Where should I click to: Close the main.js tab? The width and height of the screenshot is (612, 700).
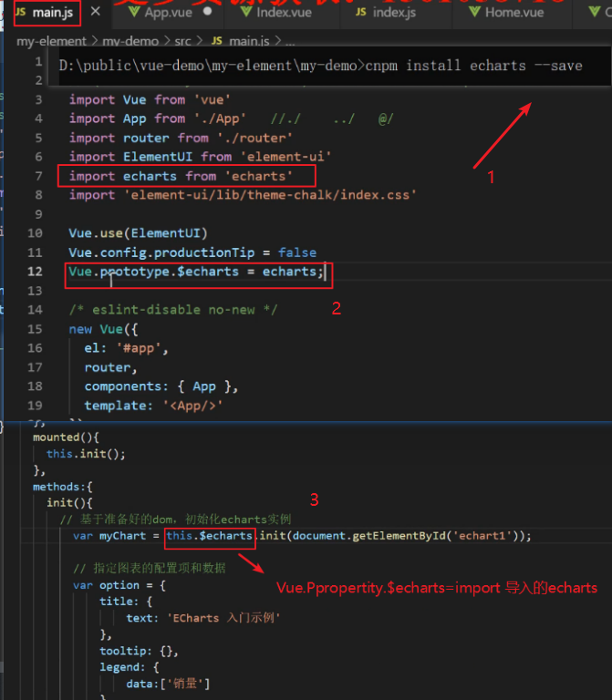tap(96, 12)
